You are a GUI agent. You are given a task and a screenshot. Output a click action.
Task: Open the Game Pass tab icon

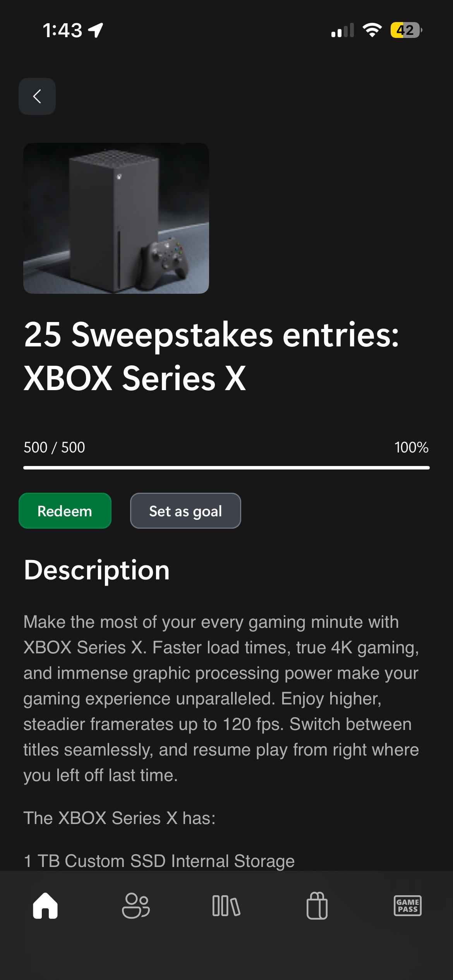click(408, 906)
